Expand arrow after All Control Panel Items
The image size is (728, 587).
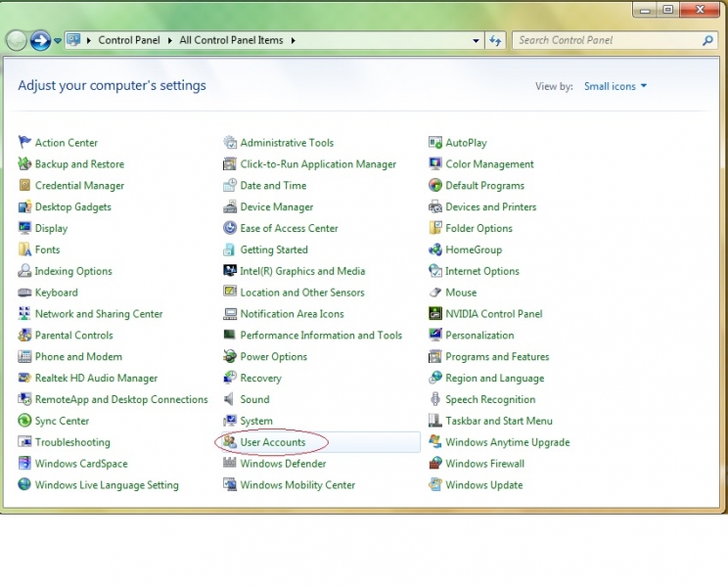pos(293,41)
